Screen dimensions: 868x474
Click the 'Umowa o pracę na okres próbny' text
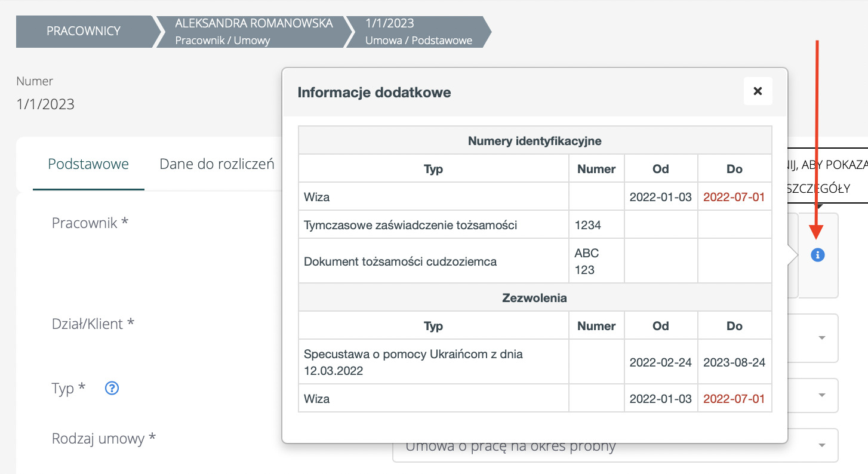click(510, 448)
